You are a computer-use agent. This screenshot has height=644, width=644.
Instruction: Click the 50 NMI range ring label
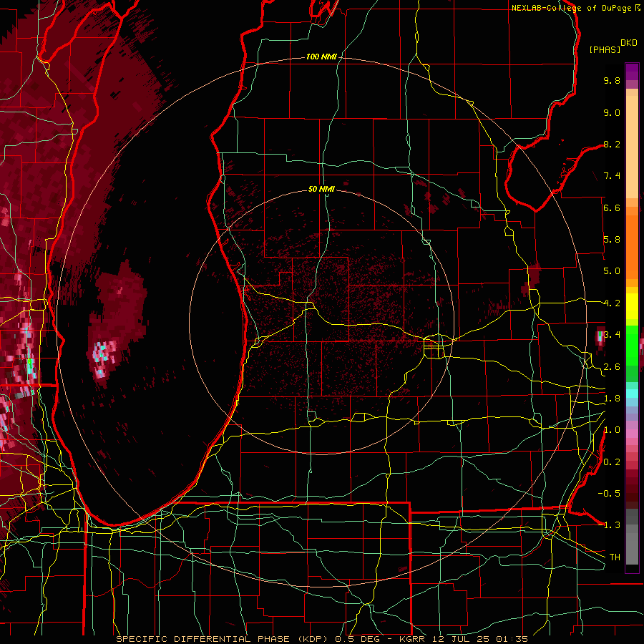pyautogui.click(x=321, y=189)
